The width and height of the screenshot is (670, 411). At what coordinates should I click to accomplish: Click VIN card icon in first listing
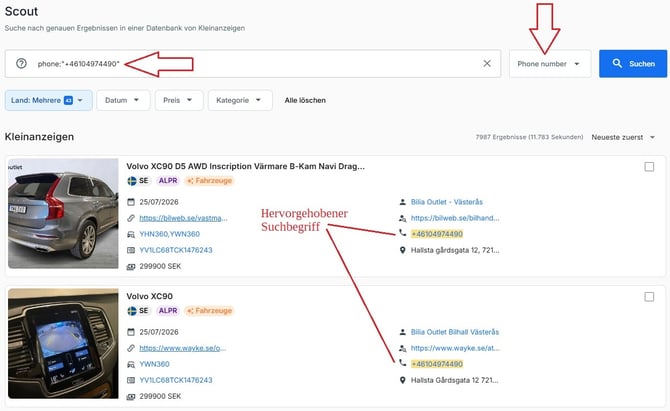click(131, 250)
